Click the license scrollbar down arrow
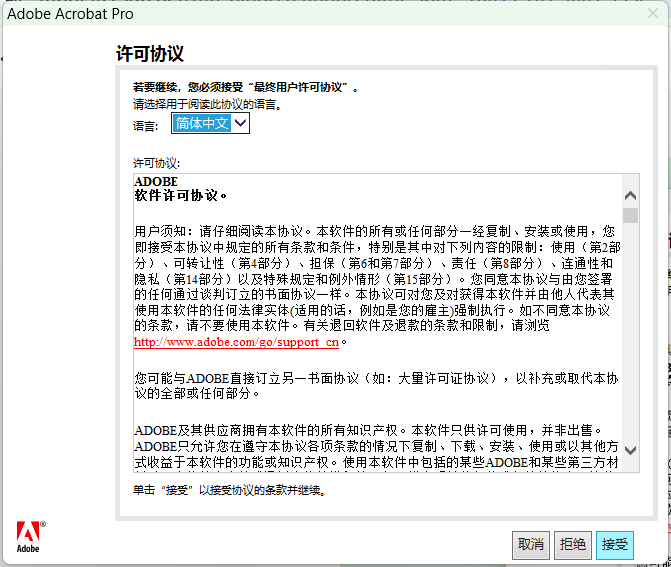 pos(630,450)
